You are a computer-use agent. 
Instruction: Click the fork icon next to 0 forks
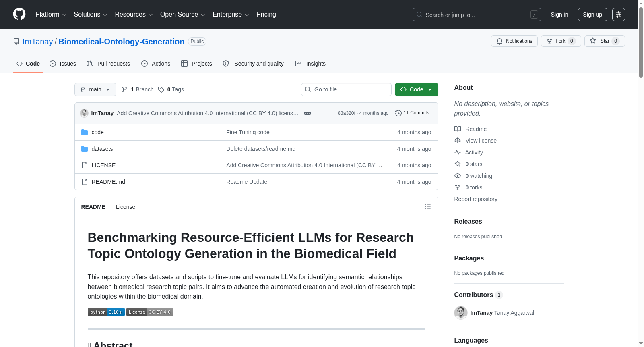pos(458,187)
